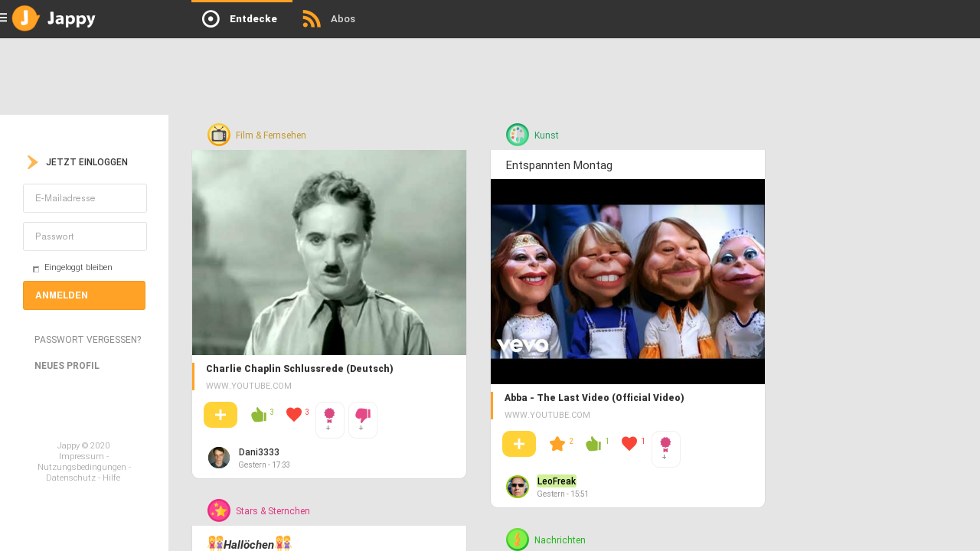The width and height of the screenshot is (980, 551).
Task: Click the Hallöchen post title
Action: [x=249, y=544]
